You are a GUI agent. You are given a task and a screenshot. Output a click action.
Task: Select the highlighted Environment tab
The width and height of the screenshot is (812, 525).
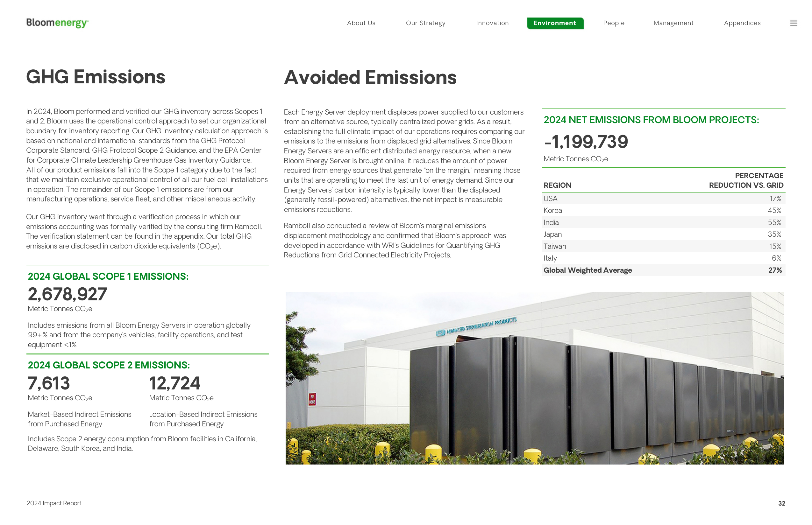click(x=555, y=23)
